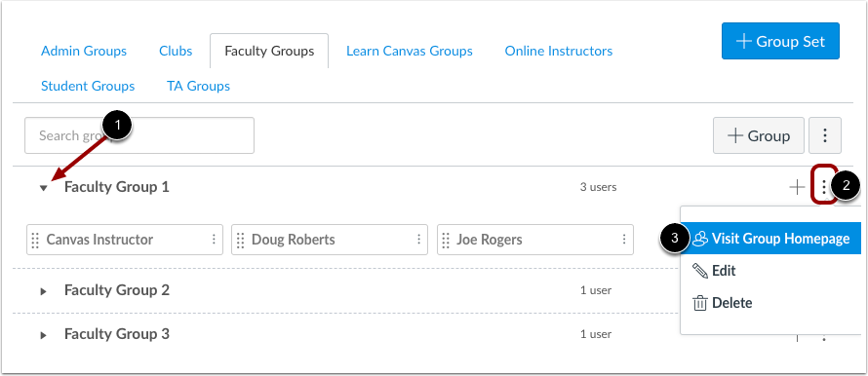868x376 pixels.
Task: Focus the Search groups input field
Action: click(139, 135)
